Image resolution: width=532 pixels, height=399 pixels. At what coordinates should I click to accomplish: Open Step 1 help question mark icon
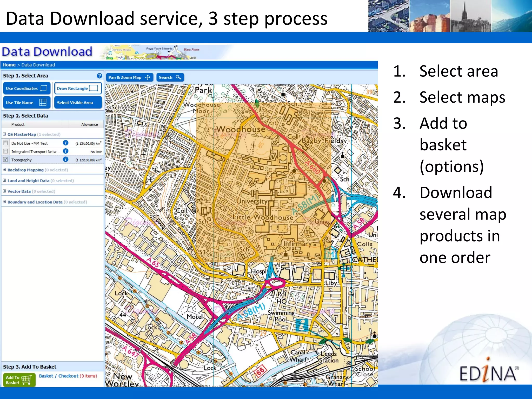pos(99,76)
